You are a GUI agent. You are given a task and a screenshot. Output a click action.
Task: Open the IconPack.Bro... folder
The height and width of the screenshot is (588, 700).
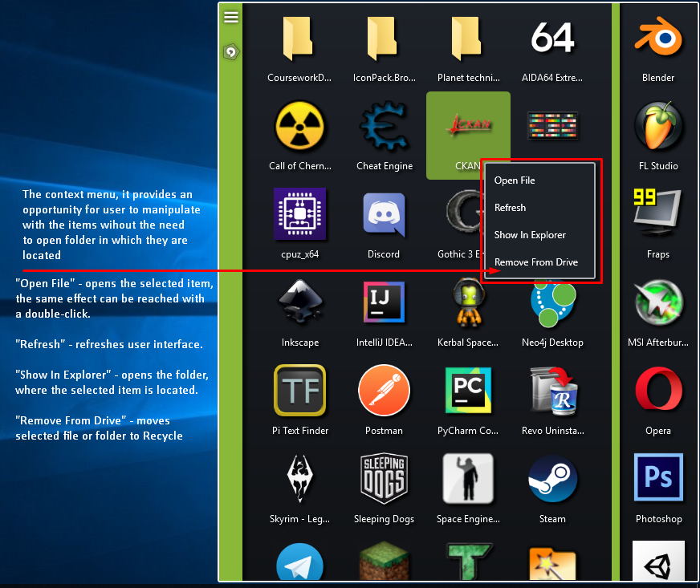coord(384,39)
